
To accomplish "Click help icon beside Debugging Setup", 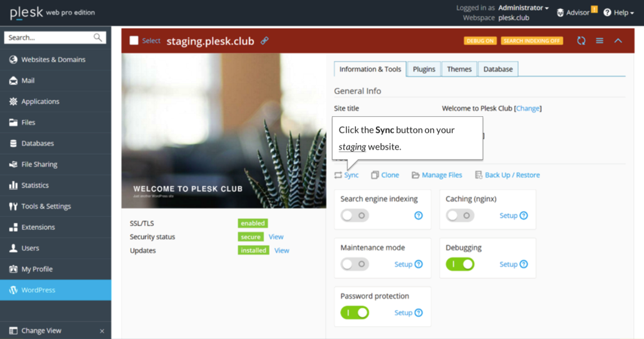I will [x=523, y=265].
